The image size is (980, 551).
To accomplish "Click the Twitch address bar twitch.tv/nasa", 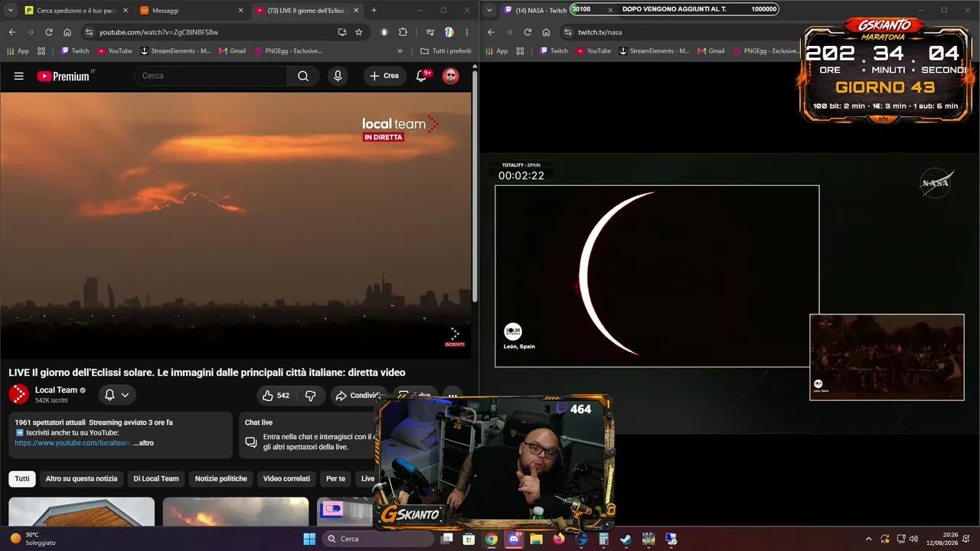I will [x=599, y=32].
